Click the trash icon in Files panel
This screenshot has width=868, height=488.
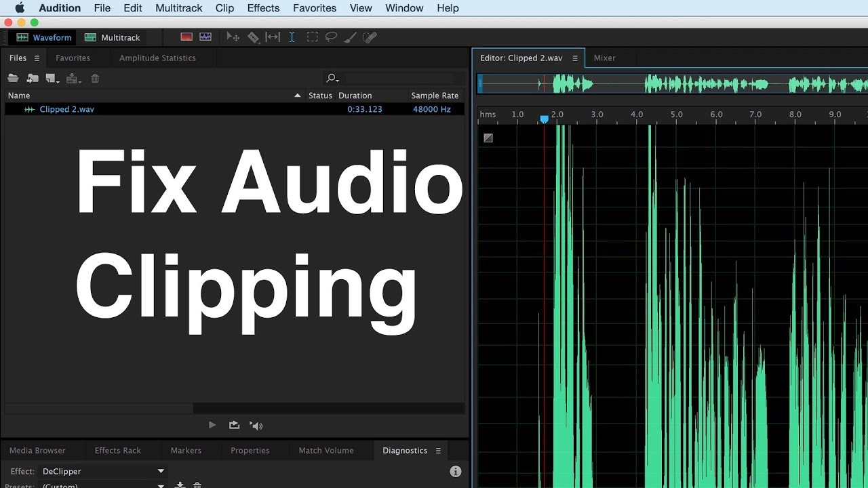click(95, 79)
